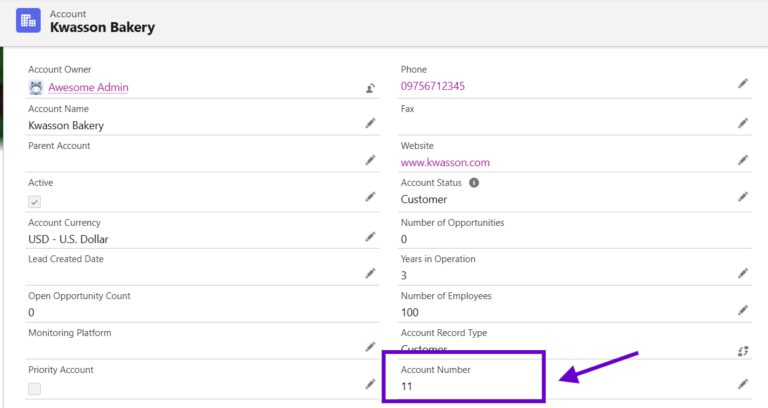Toggle the Priority Account checkbox
768x408 pixels.
34,389
